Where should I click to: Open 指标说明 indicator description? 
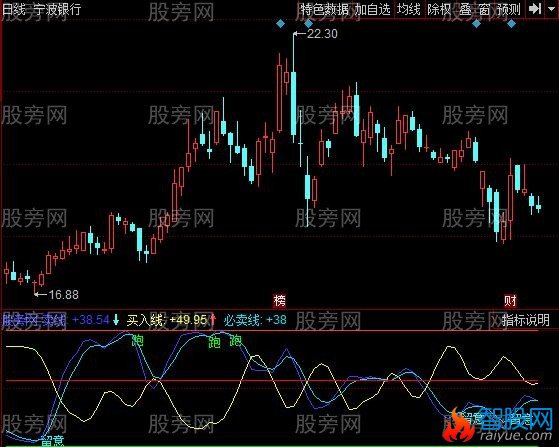[x=525, y=320]
